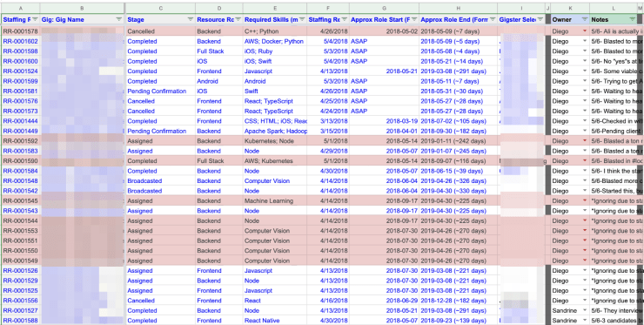Select Android role in row RR-0001599
Image resolution: width=644 pixels, height=325 pixels.
219,81
